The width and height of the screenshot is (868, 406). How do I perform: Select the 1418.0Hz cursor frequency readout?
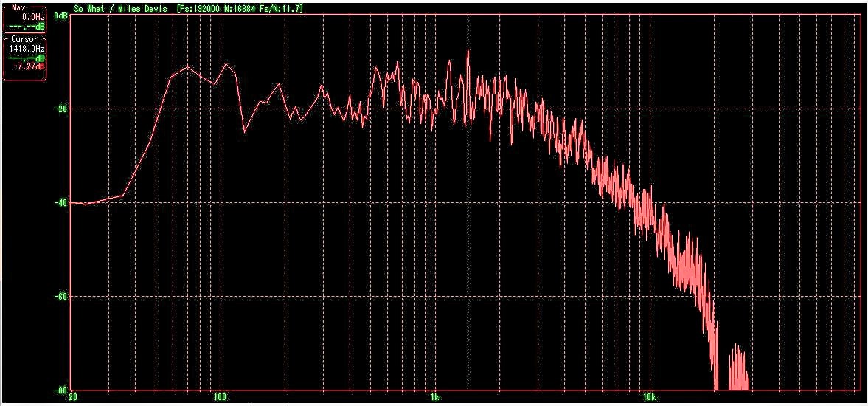[x=27, y=48]
